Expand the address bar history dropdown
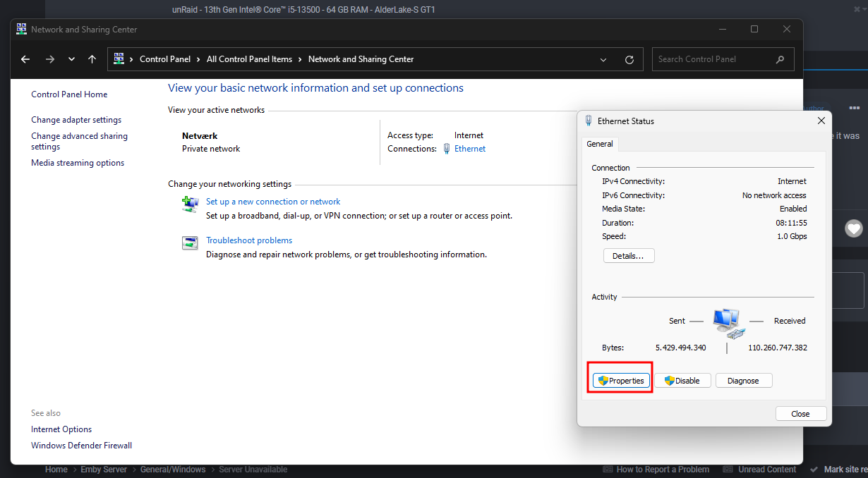Viewport: 868px width, 478px height. click(x=603, y=59)
